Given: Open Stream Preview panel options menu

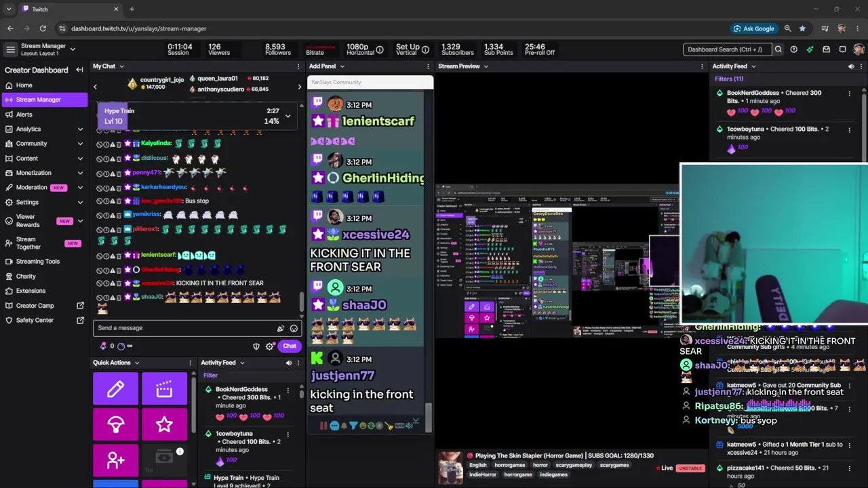Looking at the screenshot, I should (x=702, y=66).
